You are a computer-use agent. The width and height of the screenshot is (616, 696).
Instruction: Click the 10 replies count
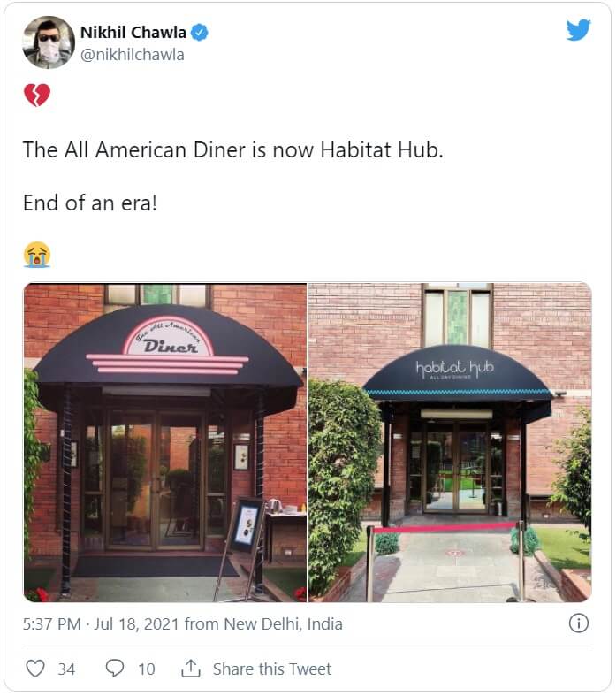click(147, 669)
